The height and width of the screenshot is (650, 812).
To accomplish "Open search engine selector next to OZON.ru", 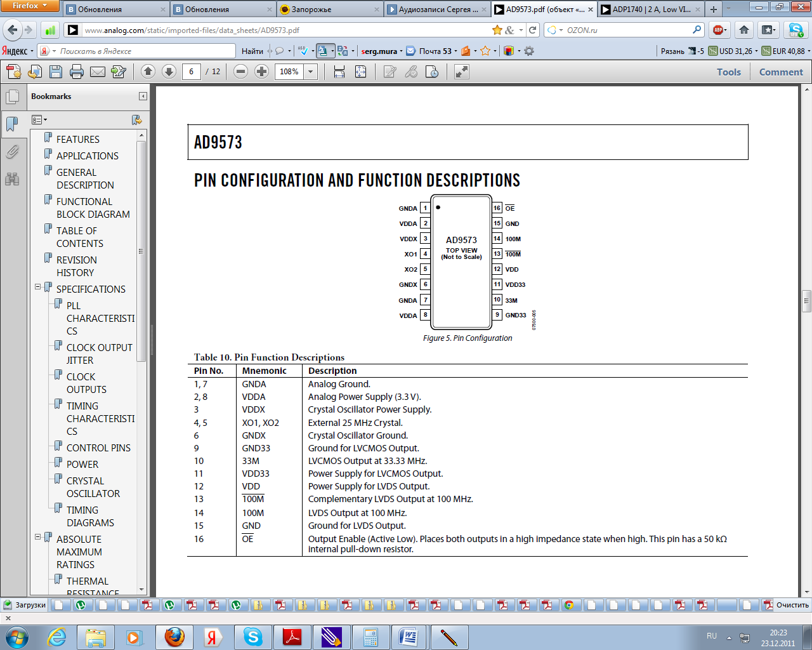I will point(555,30).
